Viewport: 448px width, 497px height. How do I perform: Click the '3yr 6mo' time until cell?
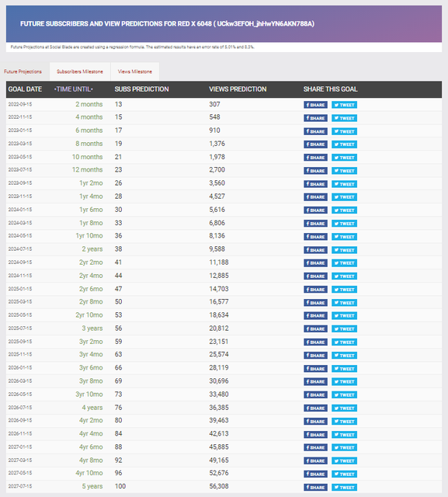(91, 367)
